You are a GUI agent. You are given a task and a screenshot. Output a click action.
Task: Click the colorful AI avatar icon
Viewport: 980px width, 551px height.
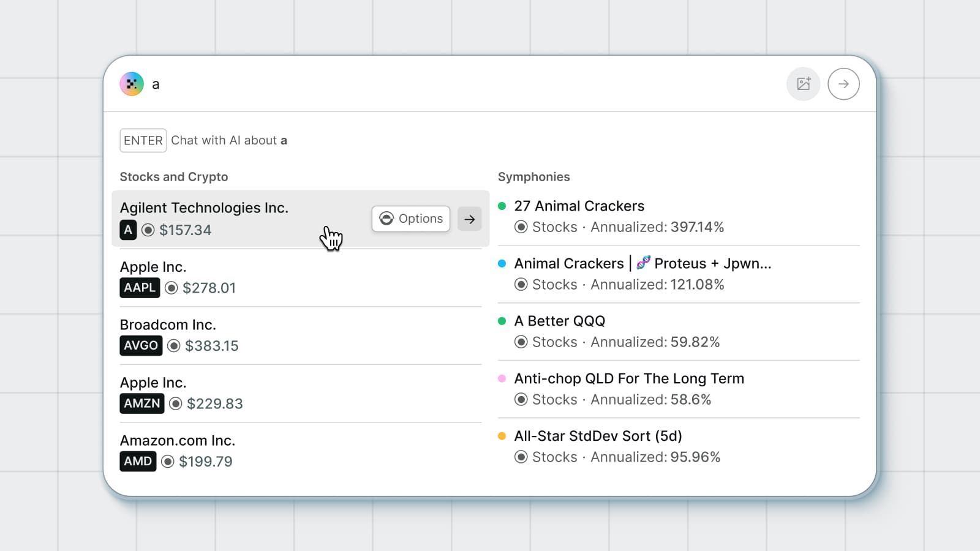click(x=132, y=84)
